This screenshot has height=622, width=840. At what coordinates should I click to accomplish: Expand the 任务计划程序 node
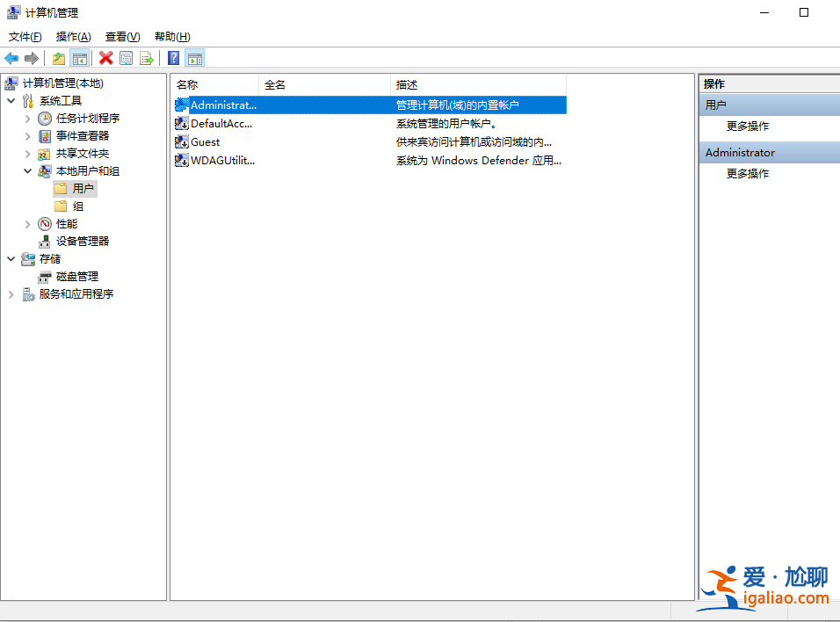point(26,118)
